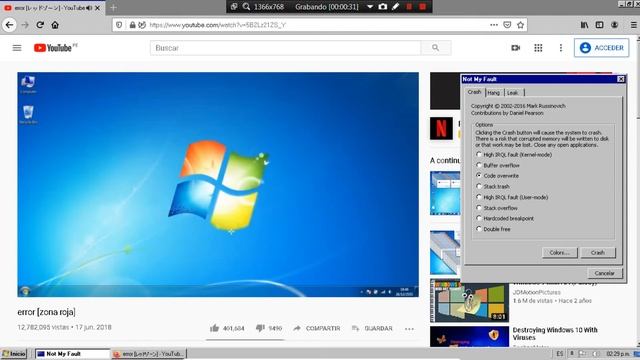Open Clippy Windows logo thumbnail video

tap(469, 301)
